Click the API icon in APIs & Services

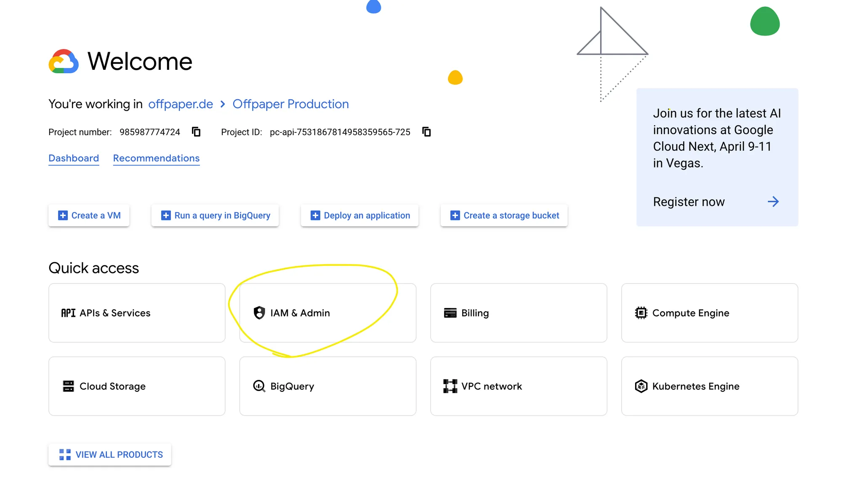pos(68,313)
